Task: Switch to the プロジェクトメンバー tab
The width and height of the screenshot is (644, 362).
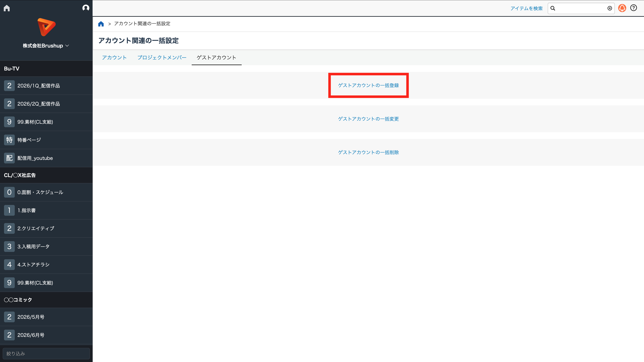Action: click(x=162, y=57)
